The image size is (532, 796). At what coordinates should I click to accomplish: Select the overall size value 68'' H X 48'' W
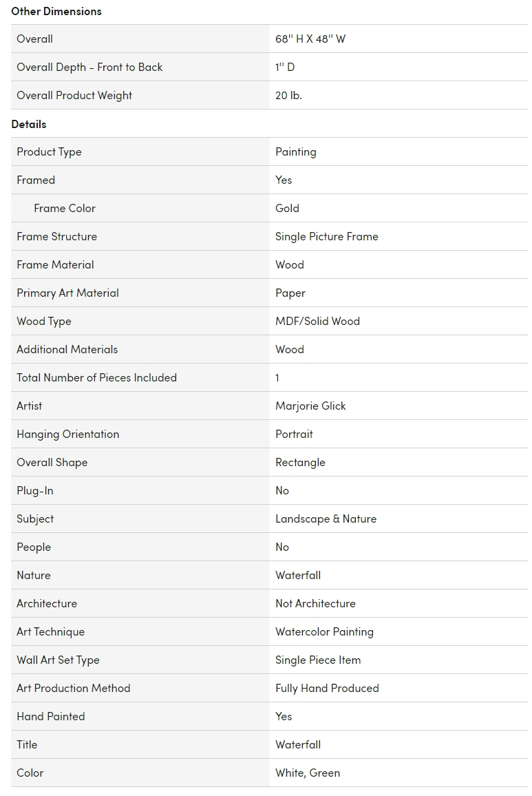pos(310,39)
